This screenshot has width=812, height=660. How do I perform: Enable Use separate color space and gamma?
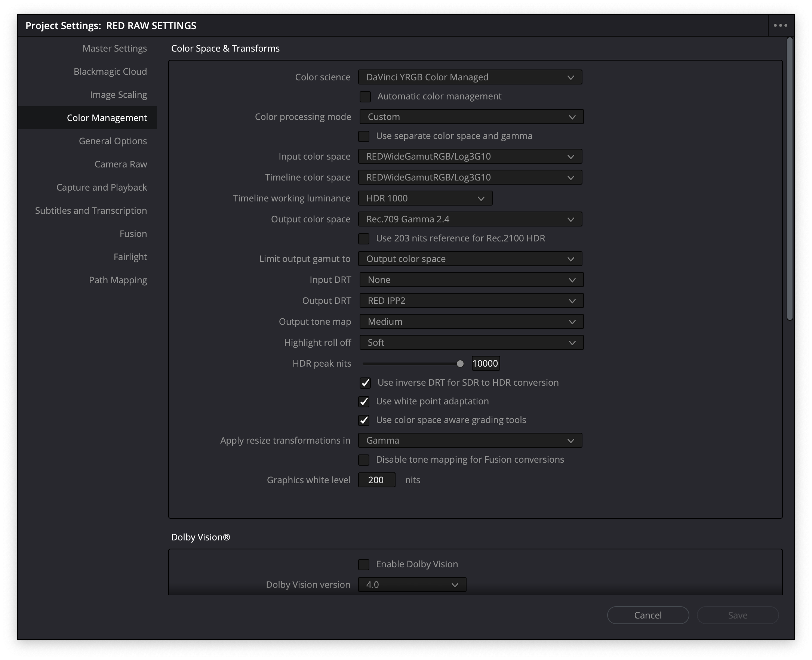[x=364, y=136]
